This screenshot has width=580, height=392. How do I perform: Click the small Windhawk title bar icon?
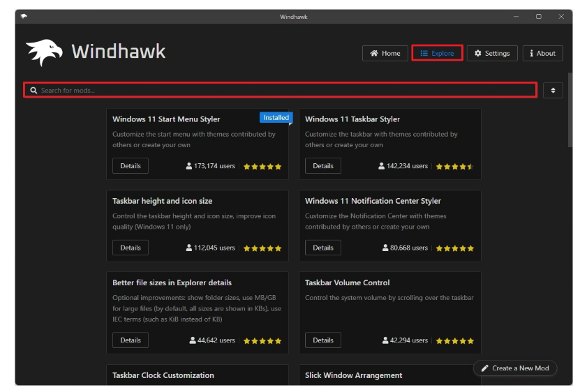point(24,16)
